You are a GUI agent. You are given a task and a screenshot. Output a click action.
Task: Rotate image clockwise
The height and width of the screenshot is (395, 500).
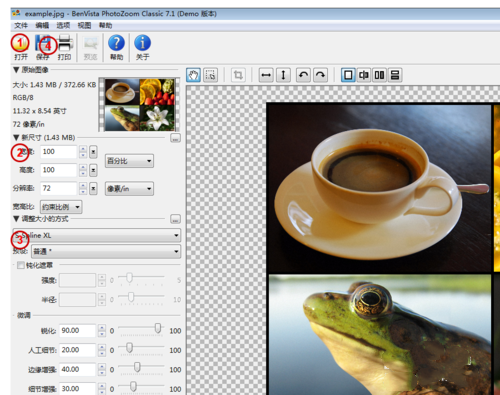coord(320,75)
